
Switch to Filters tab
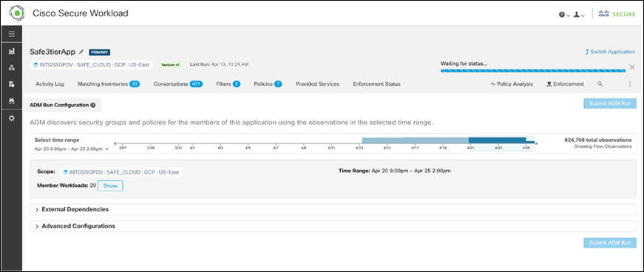point(228,84)
